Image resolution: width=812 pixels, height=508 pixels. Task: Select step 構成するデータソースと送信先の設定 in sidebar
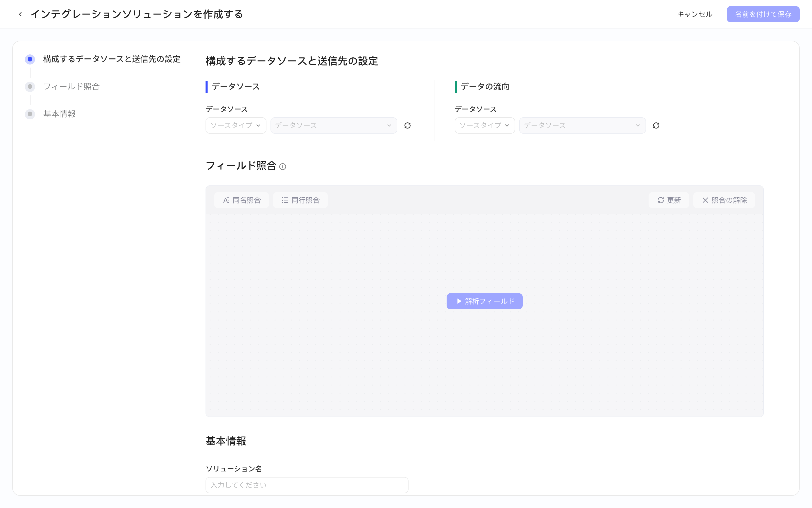pyautogui.click(x=112, y=59)
